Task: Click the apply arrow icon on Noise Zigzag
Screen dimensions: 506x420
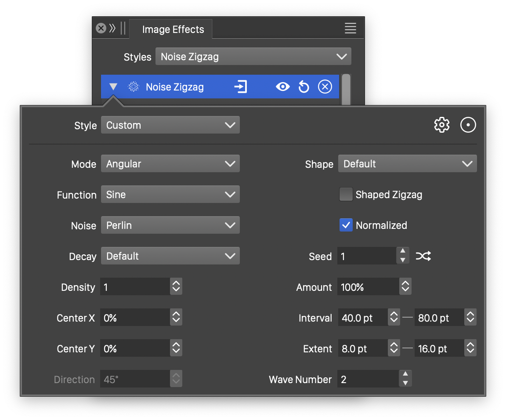Action: [241, 87]
